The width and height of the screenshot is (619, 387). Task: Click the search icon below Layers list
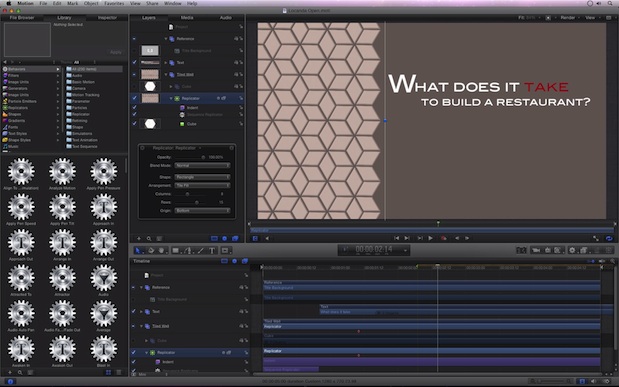[149, 239]
